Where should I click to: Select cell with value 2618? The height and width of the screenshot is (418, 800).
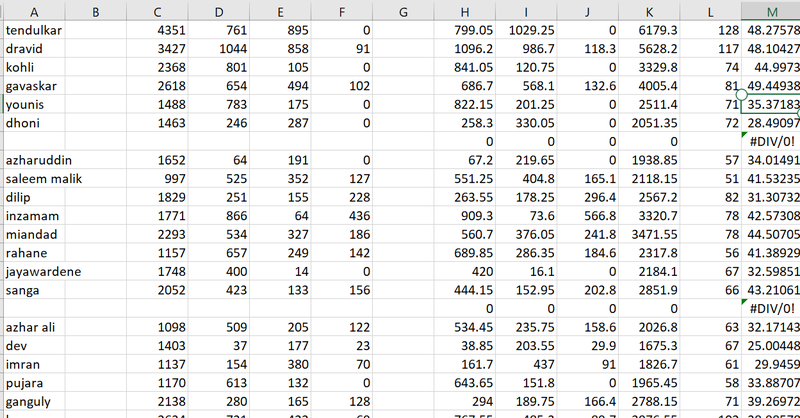pyautogui.click(x=157, y=86)
